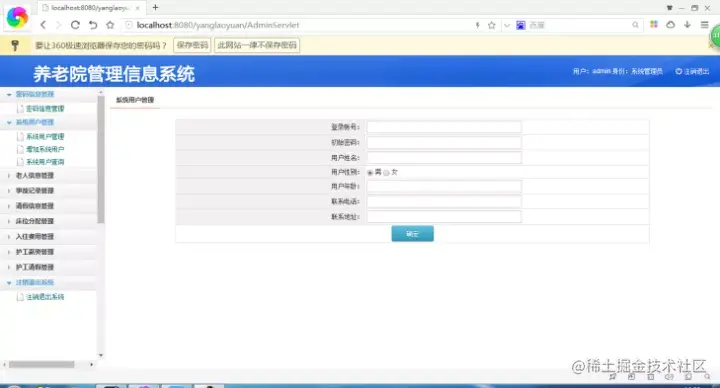This screenshot has height=388, width=720.
Task: Click the 联系地址 input field
Action: [444, 217]
